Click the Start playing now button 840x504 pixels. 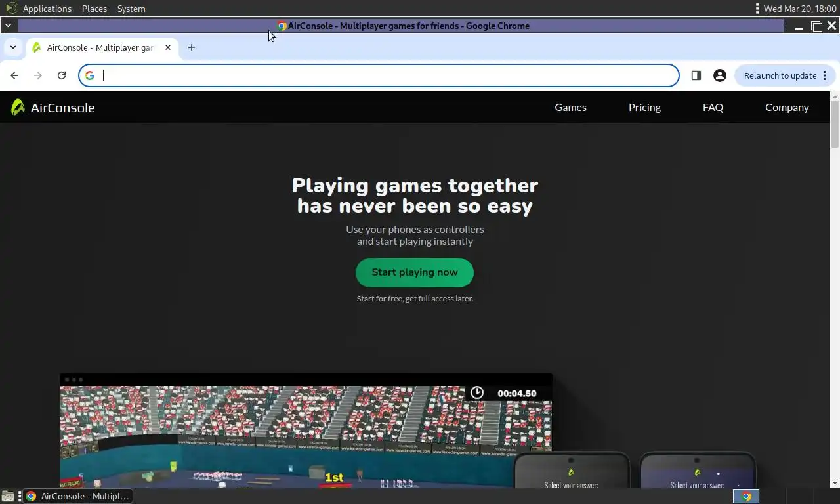pyautogui.click(x=415, y=272)
